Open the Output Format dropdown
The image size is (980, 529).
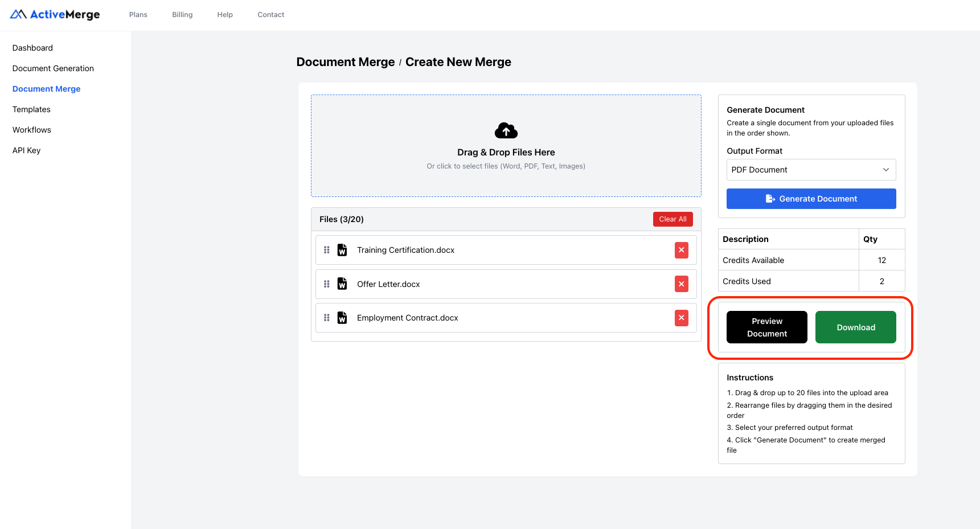click(811, 169)
